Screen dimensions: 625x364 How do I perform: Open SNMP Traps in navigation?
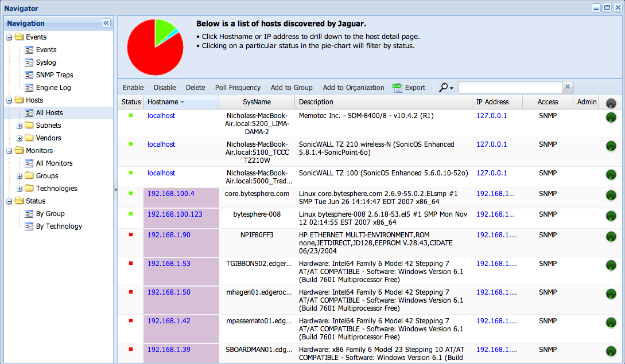click(55, 75)
